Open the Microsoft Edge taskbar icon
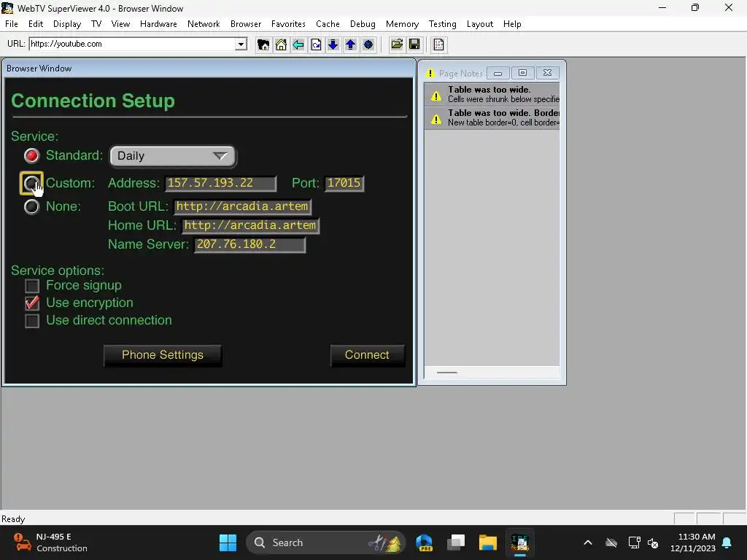 coord(424,542)
